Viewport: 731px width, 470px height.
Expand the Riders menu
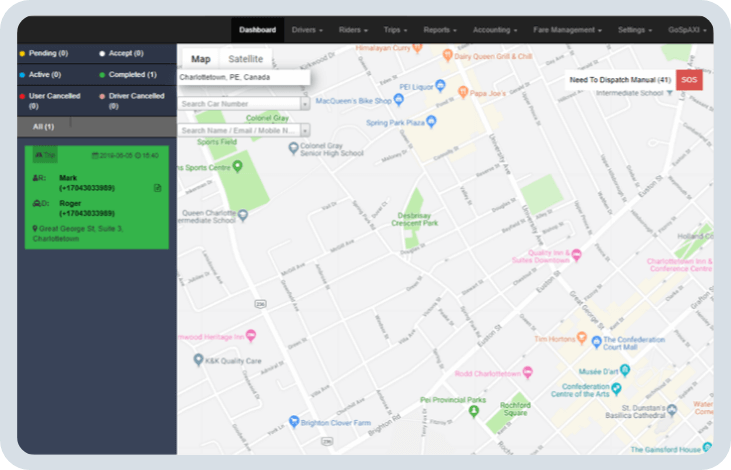coord(353,30)
